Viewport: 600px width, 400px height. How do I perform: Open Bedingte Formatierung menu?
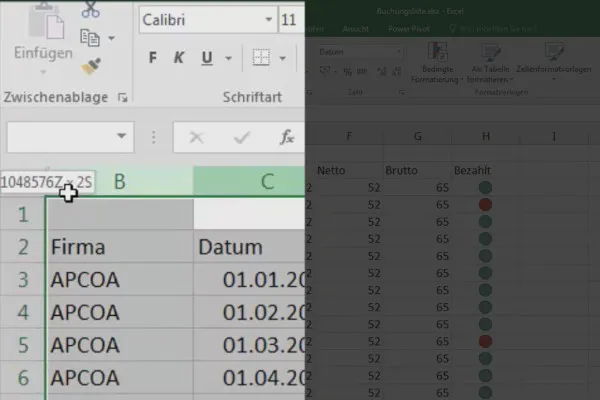[x=437, y=63]
